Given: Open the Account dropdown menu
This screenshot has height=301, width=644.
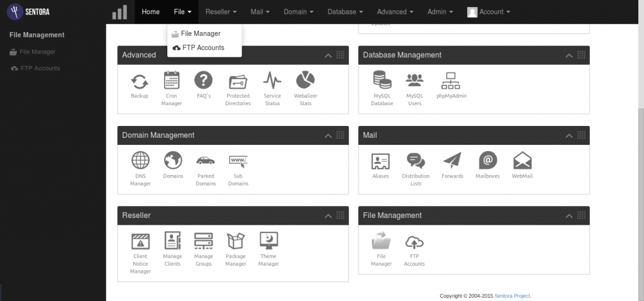Looking at the screenshot, I should pos(489,12).
